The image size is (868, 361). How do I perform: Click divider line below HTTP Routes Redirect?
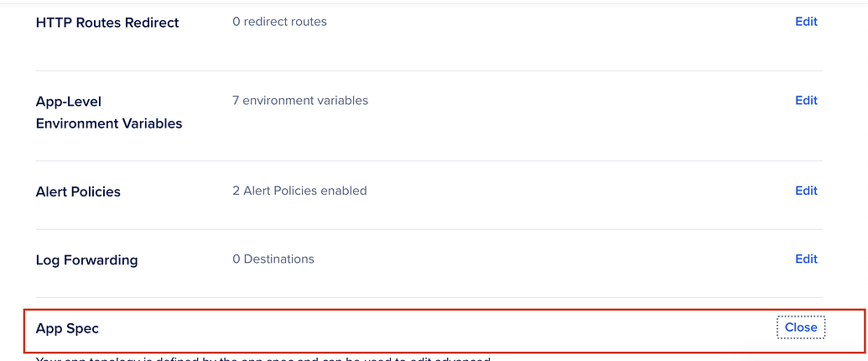(x=429, y=71)
